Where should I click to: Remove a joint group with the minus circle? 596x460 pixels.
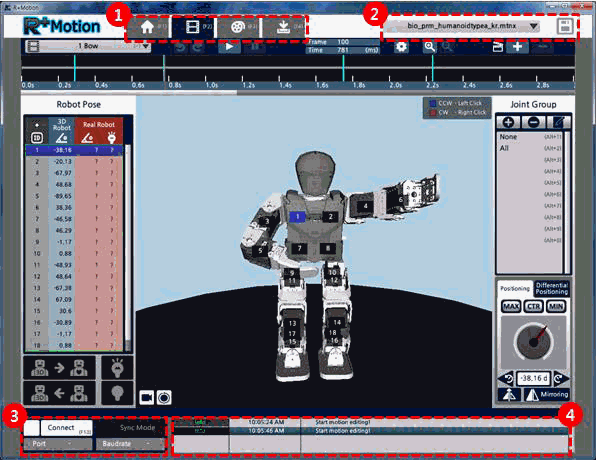coord(533,122)
